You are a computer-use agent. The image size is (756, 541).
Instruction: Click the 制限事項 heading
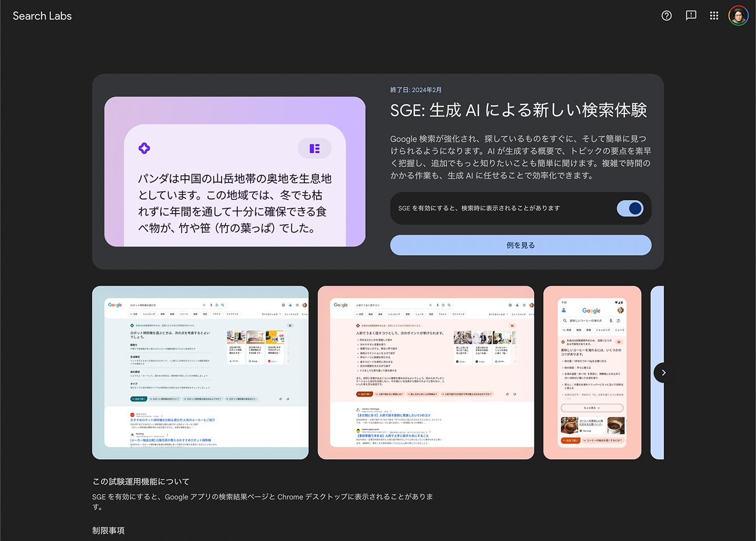click(x=108, y=531)
